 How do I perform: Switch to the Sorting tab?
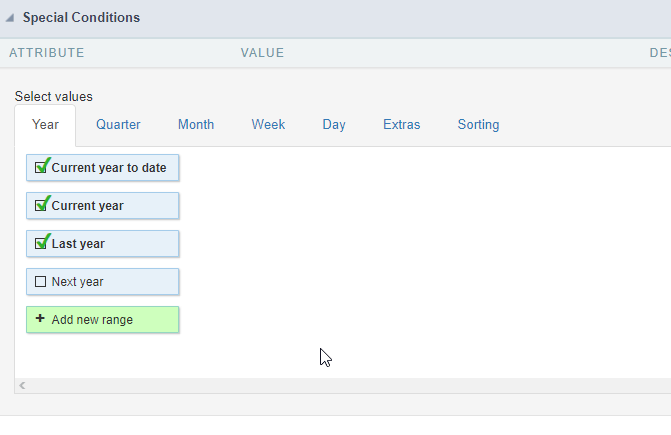coord(478,125)
